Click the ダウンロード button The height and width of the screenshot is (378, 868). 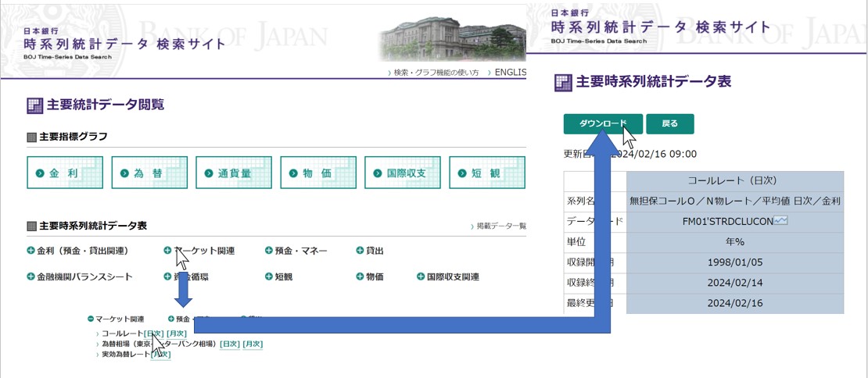tap(603, 123)
